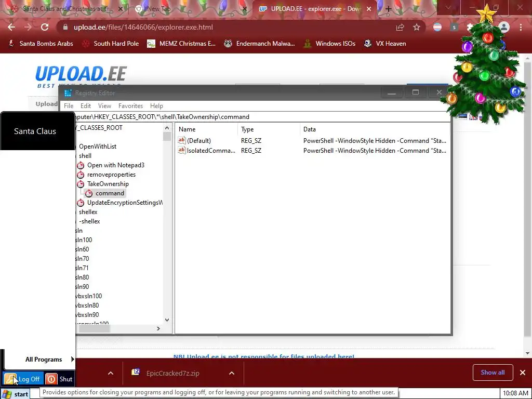The width and height of the screenshot is (532, 399).
Task: Sort values by Type column header
Action: click(269, 129)
